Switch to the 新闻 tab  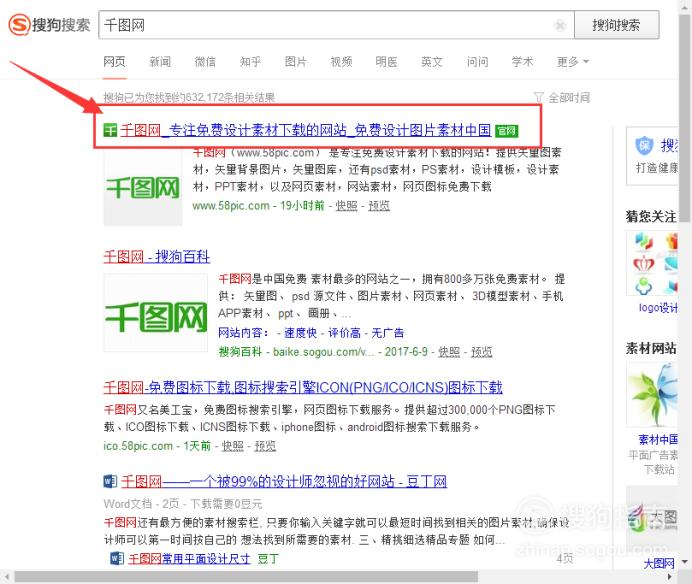point(160,62)
